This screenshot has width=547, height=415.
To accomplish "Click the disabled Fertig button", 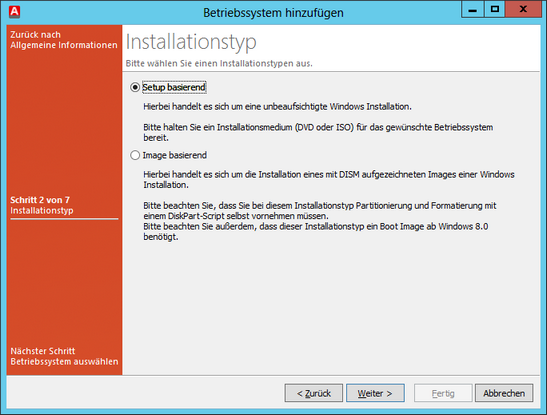I will pos(443,393).
